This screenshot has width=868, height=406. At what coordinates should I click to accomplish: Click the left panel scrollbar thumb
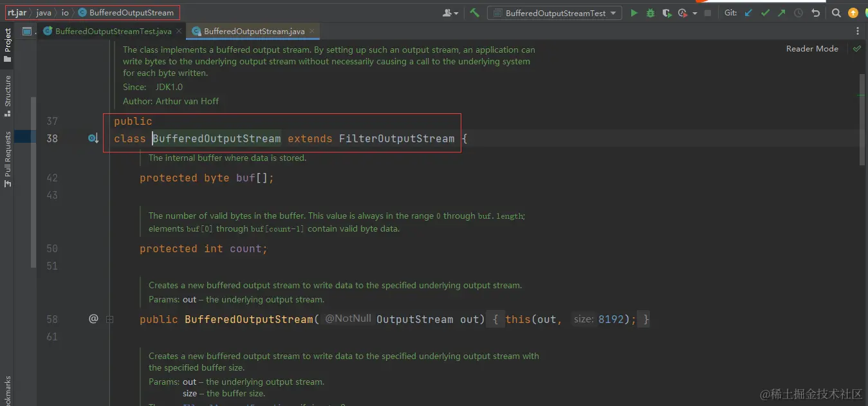(34, 182)
